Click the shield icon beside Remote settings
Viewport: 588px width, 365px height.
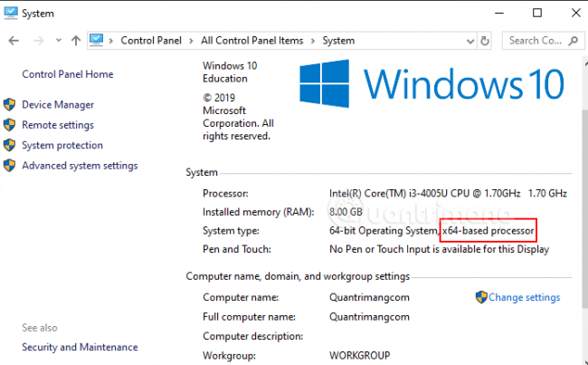click(10, 125)
